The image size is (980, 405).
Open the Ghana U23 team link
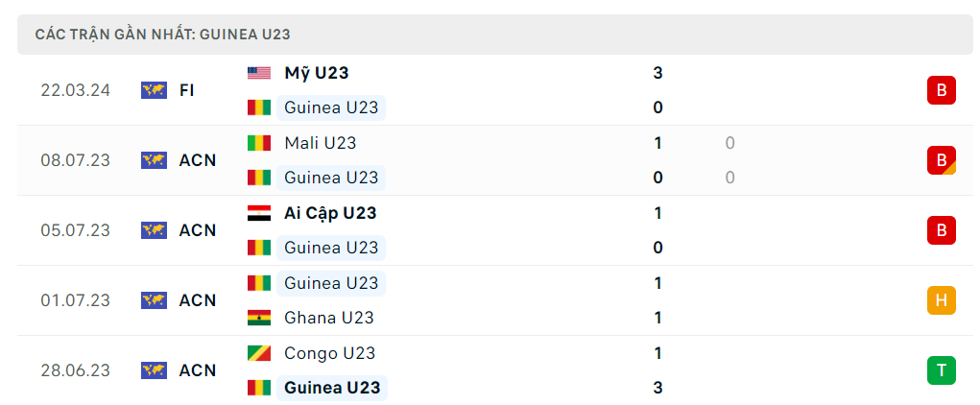(329, 318)
